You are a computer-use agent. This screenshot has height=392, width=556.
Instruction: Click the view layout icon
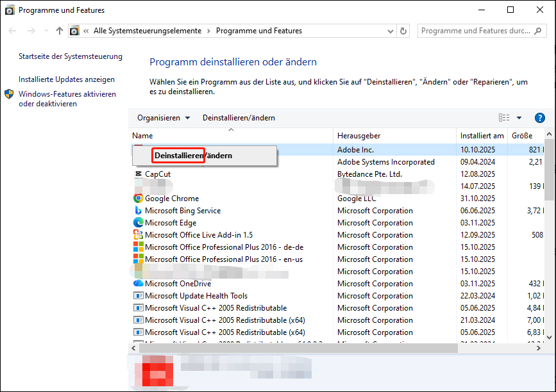[x=504, y=118]
